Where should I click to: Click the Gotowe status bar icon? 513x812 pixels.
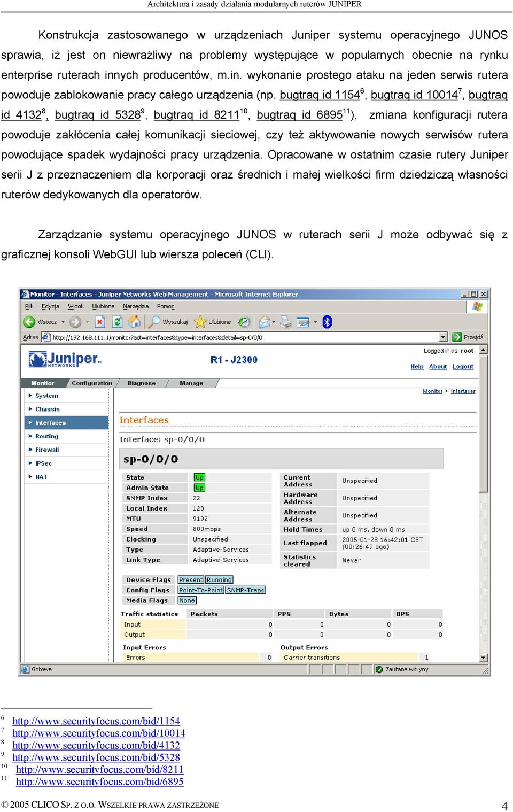tap(25, 669)
